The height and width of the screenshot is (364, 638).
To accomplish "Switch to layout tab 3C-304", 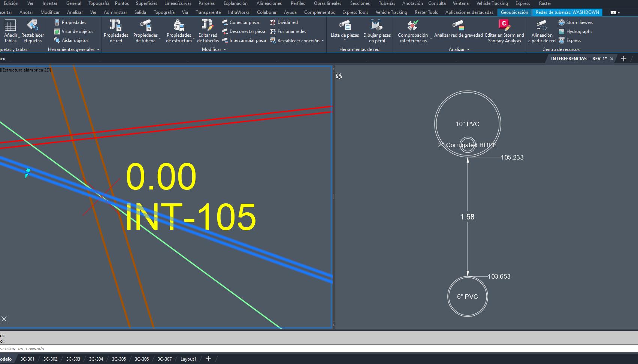I will coord(96,359).
